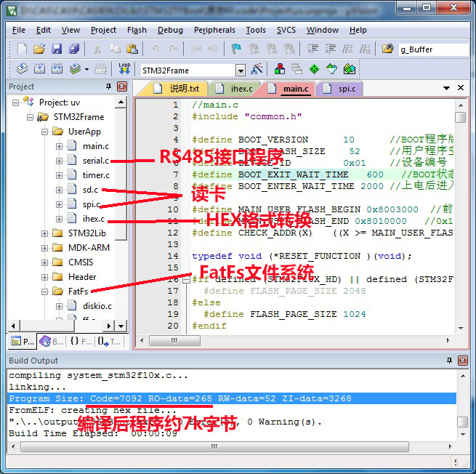
Task: Click the Paste clipboard icon
Action: [132, 49]
